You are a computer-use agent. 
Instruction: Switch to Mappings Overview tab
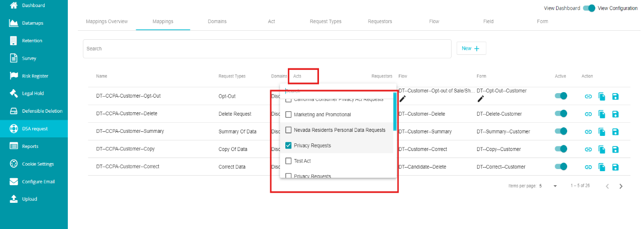(x=107, y=22)
